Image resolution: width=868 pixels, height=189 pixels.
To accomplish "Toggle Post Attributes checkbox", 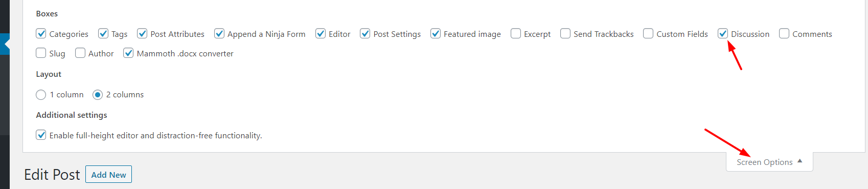I will coord(143,34).
